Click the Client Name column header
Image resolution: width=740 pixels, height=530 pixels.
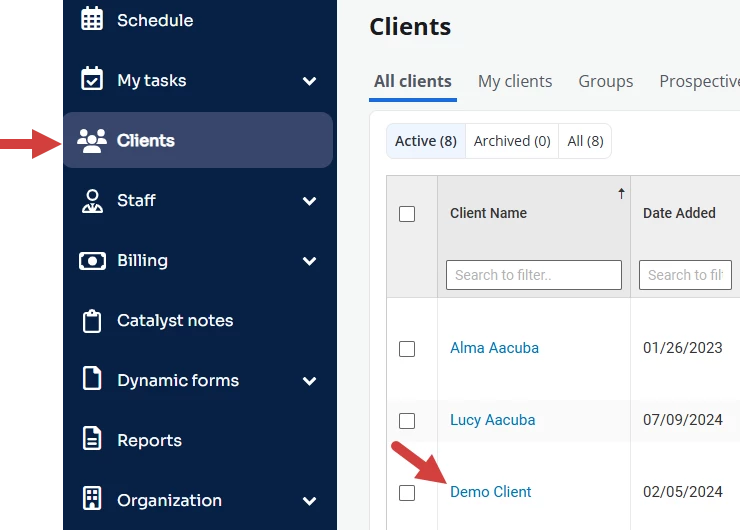click(488, 213)
